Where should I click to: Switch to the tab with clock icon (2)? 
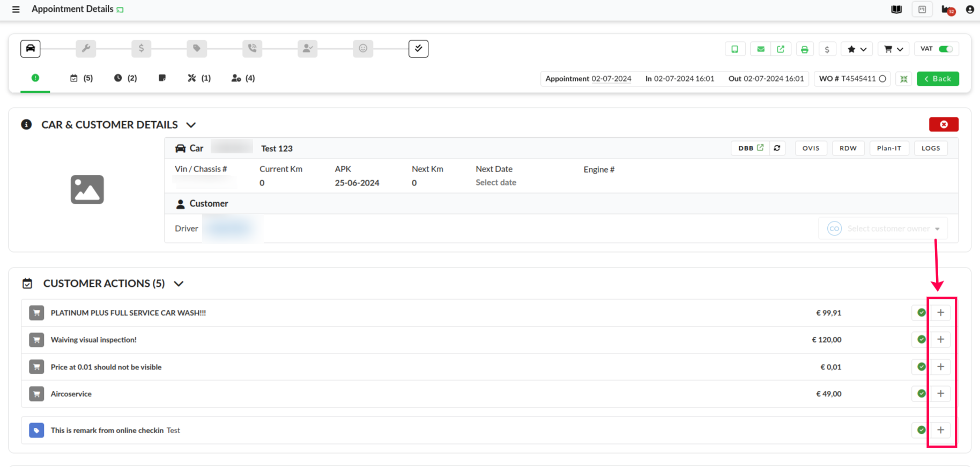click(x=125, y=78)
